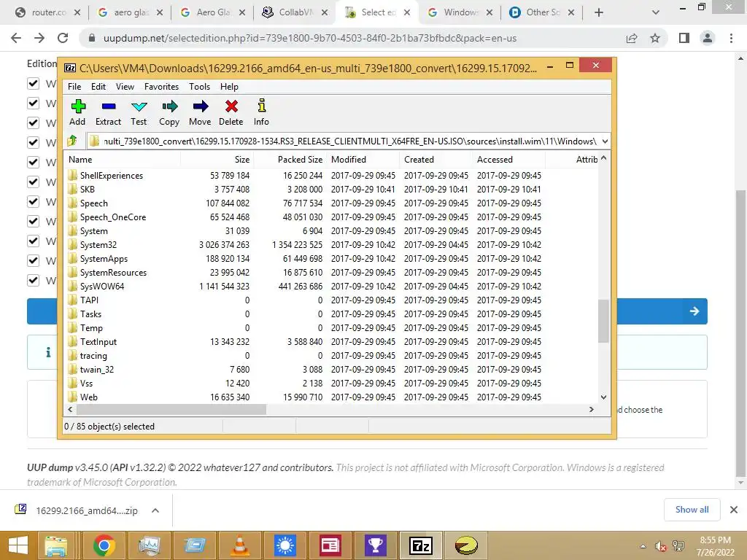Open the network tray icon
The height and width of the screenshot is (560, 747).
[x=678, y=546]
